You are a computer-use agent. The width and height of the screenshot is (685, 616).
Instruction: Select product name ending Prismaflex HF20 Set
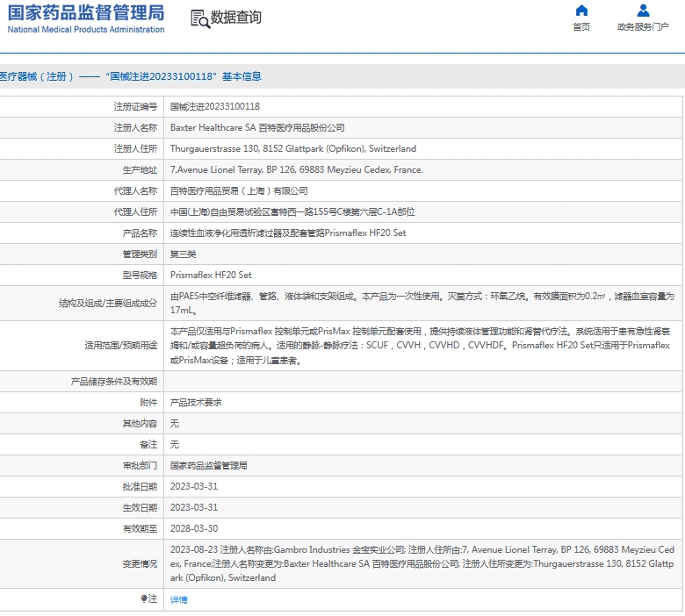point(288,233)
